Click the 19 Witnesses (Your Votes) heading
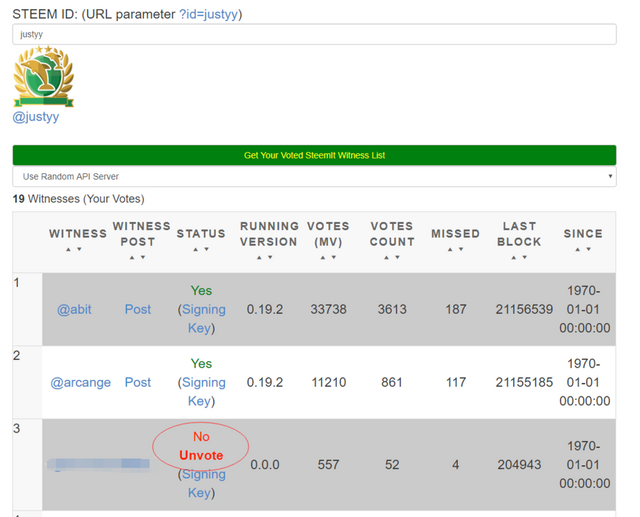This screenshot has height=517, width=640. (78, 199)
